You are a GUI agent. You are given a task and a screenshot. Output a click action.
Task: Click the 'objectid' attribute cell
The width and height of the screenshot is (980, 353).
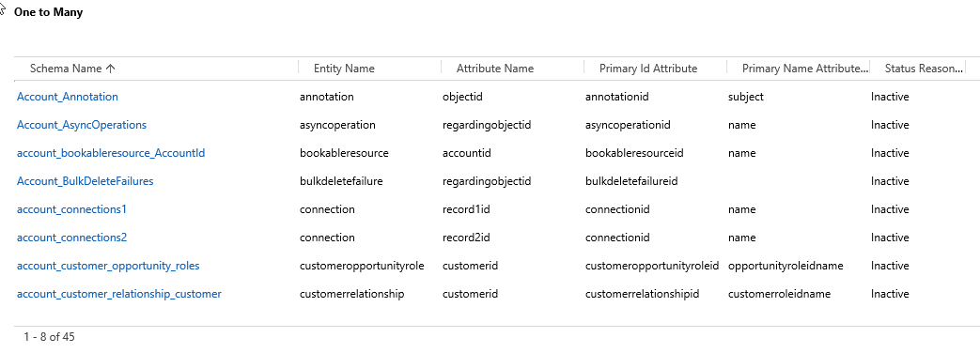pyautogui.click(x=462, y=97)
